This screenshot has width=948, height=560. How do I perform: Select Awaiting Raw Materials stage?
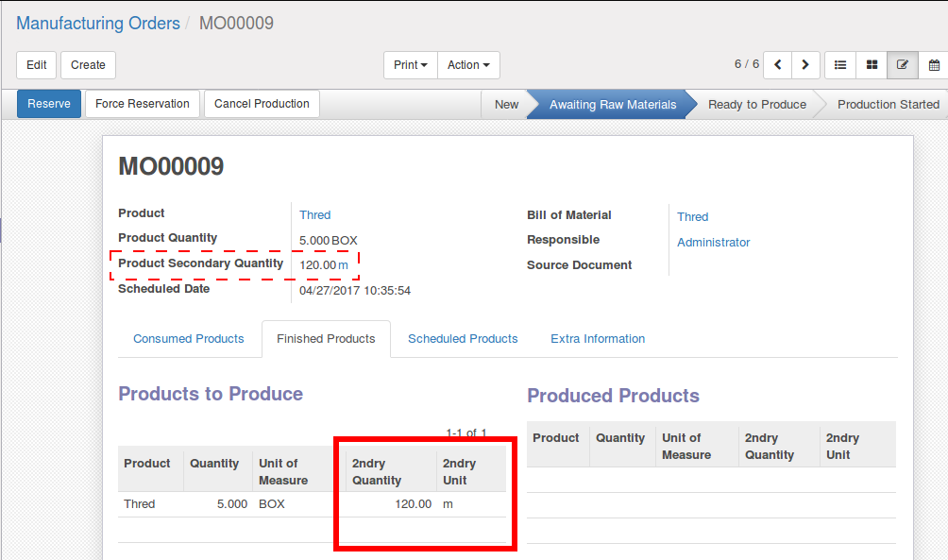coord(613,105)
